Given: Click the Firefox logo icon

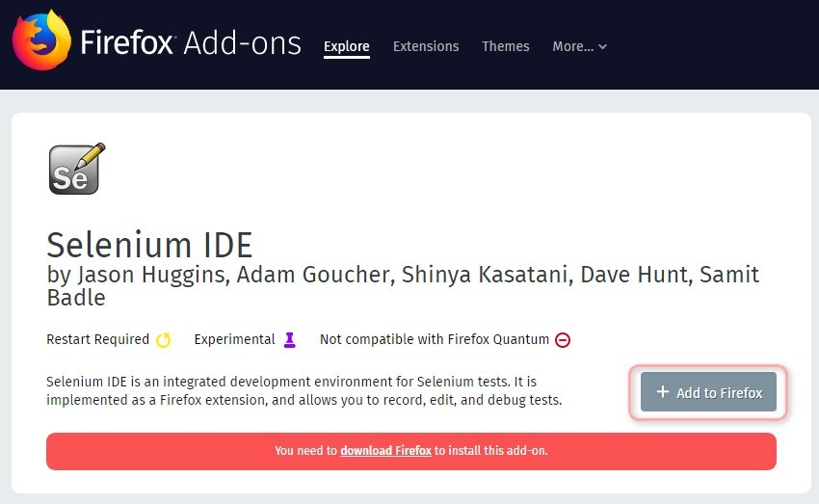Looking at the screenshot, I should 41,40.
